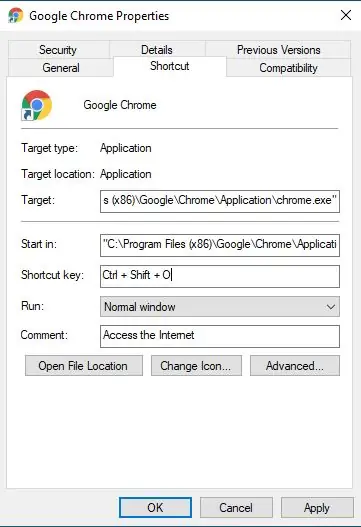361x527 pixels.
Task: Click the Open File Location button
Action: 84,366
